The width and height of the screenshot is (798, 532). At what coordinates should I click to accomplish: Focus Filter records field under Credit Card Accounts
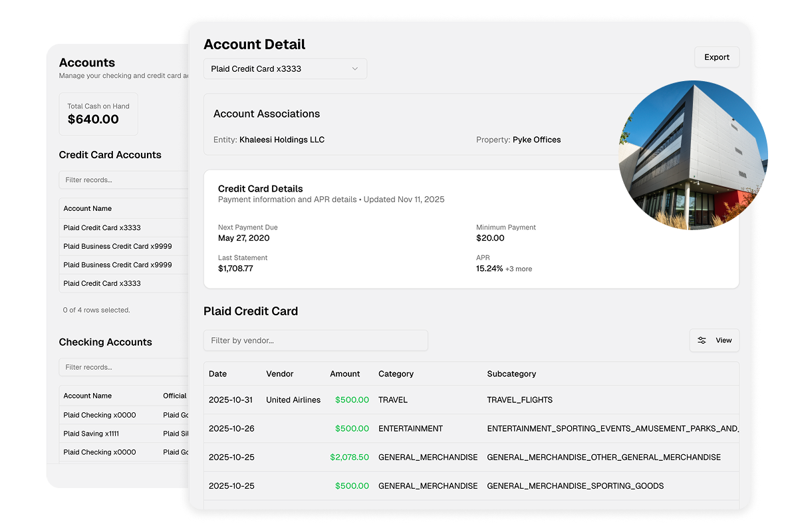[x=124, y=180]
